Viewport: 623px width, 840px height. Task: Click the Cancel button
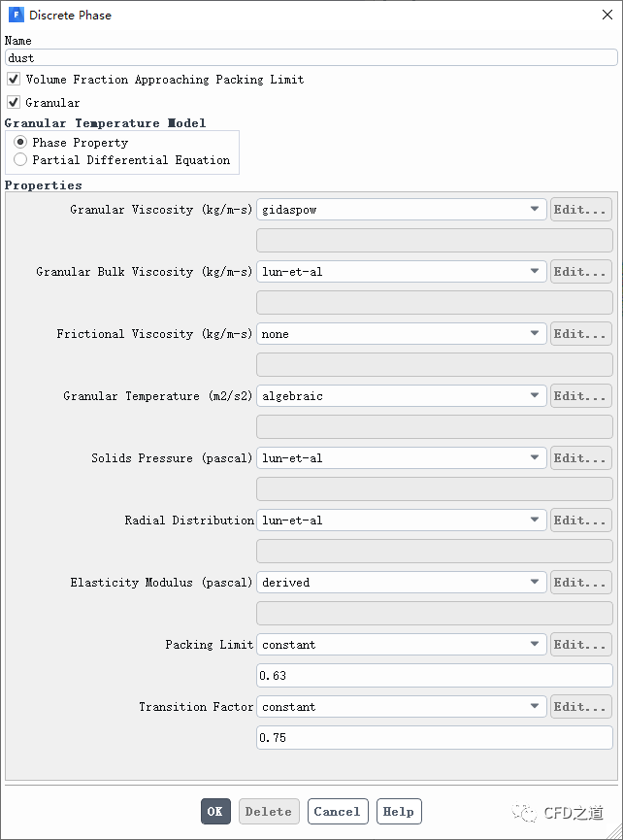(x=338, y=812)
